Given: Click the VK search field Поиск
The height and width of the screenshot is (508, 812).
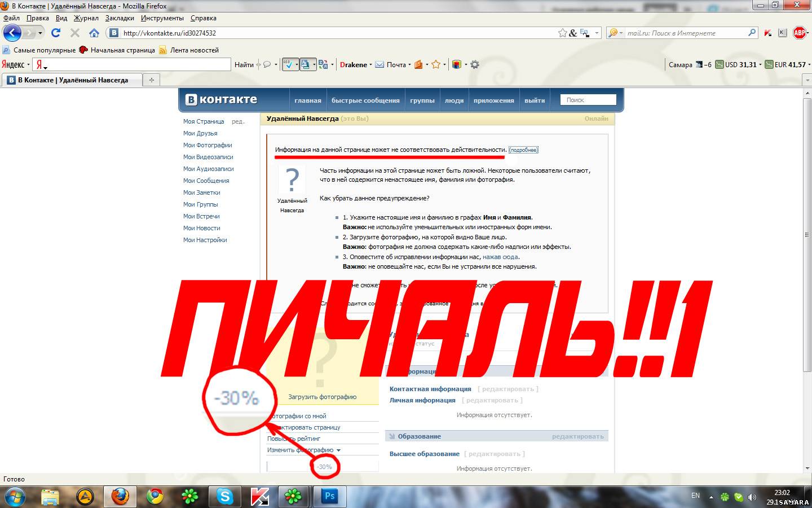Looking at the screenshot, I should (588, 100).
